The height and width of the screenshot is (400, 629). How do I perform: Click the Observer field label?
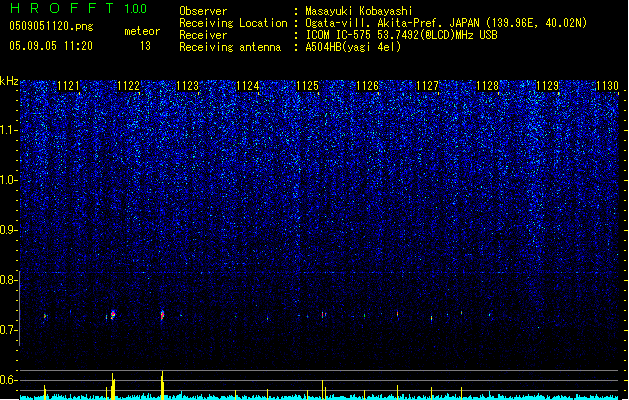click(x=203, y=11)
